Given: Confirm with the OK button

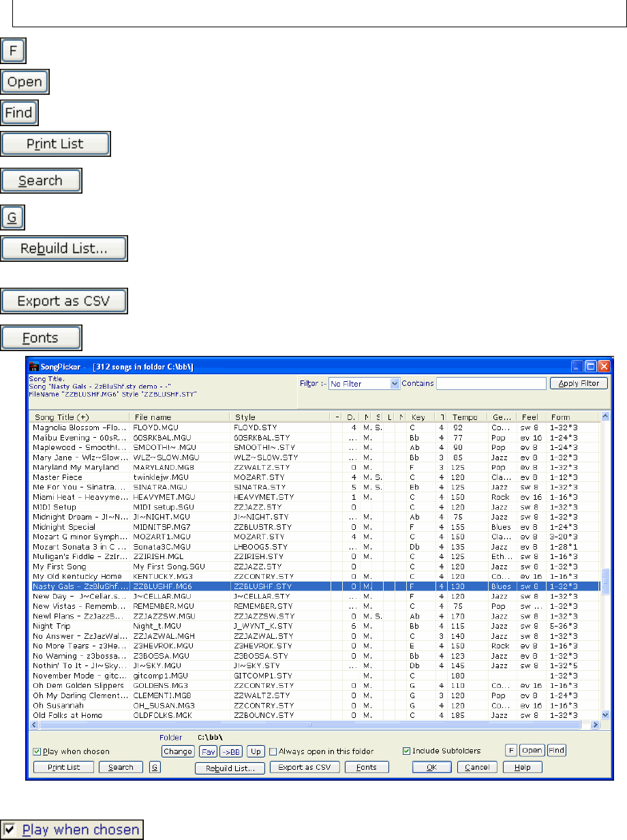Looking at the screenshot, I should click(x=431, y=767).
